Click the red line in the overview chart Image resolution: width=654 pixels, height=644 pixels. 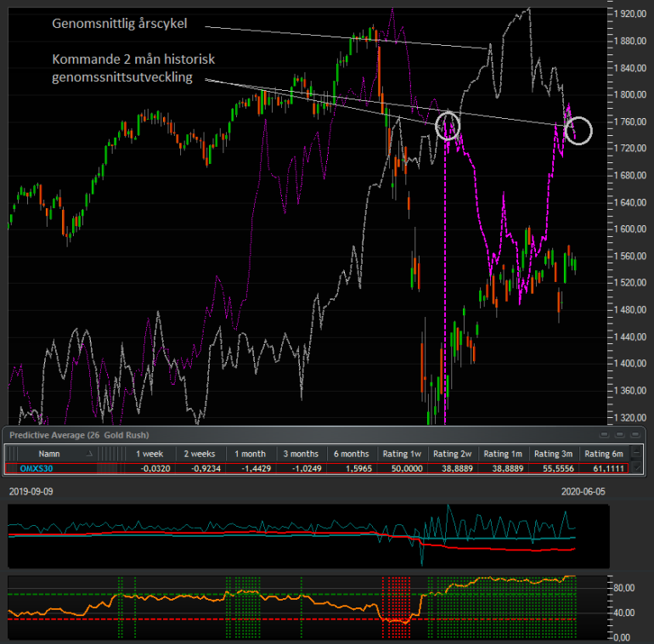[510, 548]
